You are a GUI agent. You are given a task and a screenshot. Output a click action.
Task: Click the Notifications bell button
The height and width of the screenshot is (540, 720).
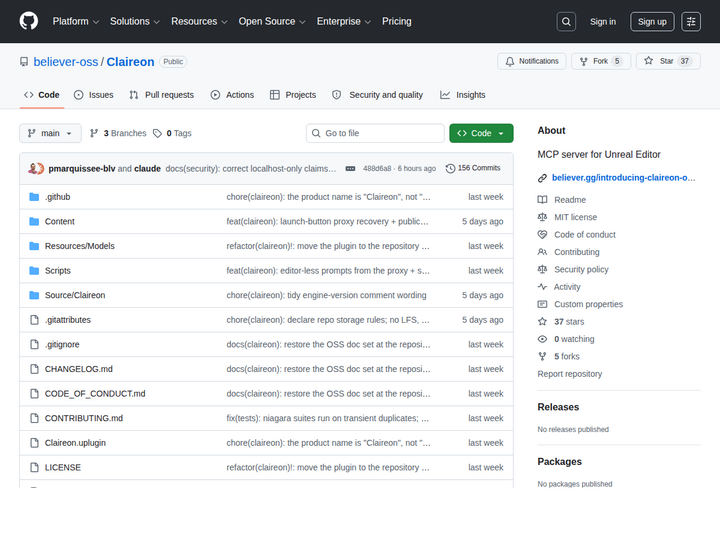point(532,61)
